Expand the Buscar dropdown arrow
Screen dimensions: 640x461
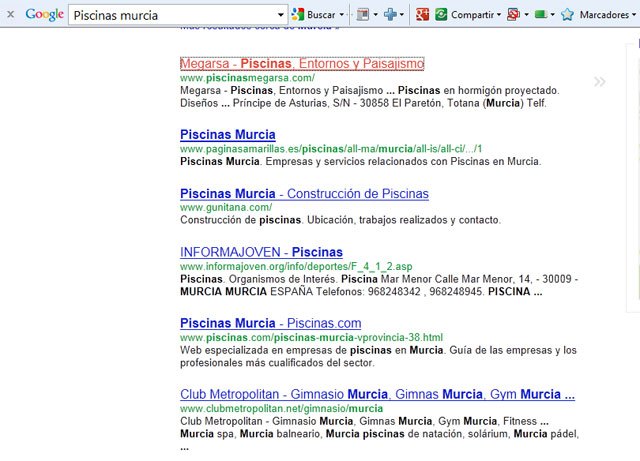[x=342, y=15]
